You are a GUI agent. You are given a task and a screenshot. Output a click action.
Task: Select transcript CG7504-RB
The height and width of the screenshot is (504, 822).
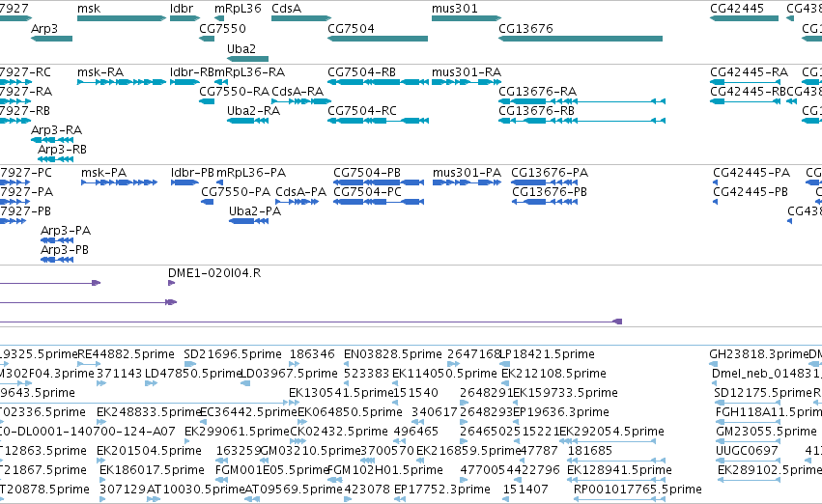pos(378,82)
